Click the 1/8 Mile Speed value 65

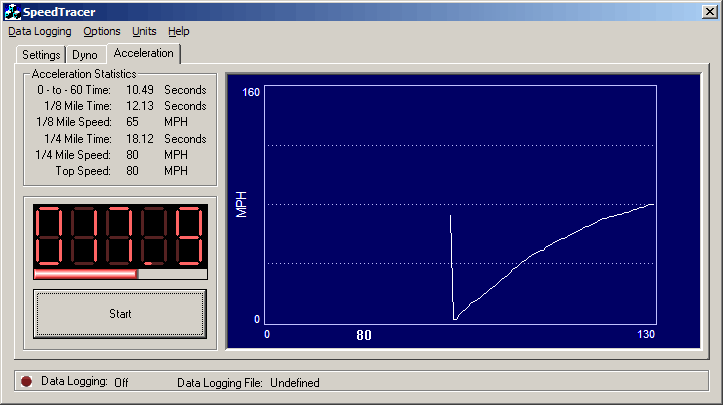coord(132,122)
